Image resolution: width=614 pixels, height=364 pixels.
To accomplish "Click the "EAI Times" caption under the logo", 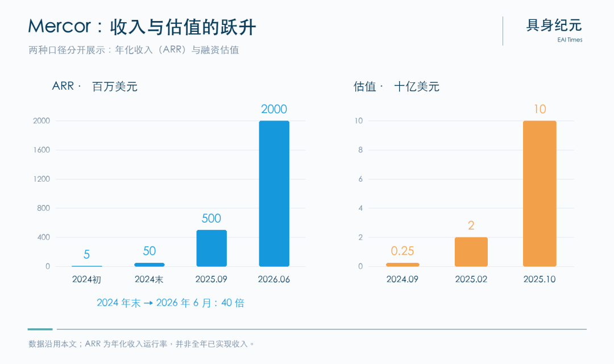I will [x=570, y=40].
